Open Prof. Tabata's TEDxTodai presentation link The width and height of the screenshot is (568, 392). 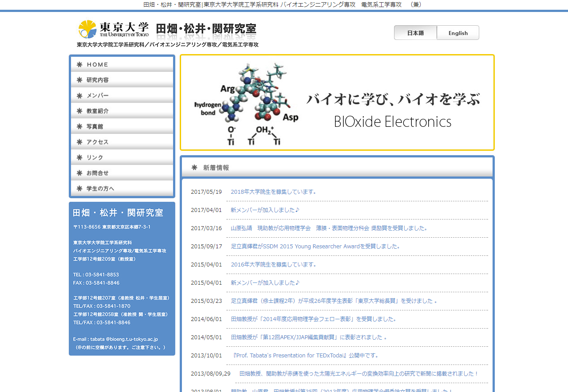[x=306, y=356]
